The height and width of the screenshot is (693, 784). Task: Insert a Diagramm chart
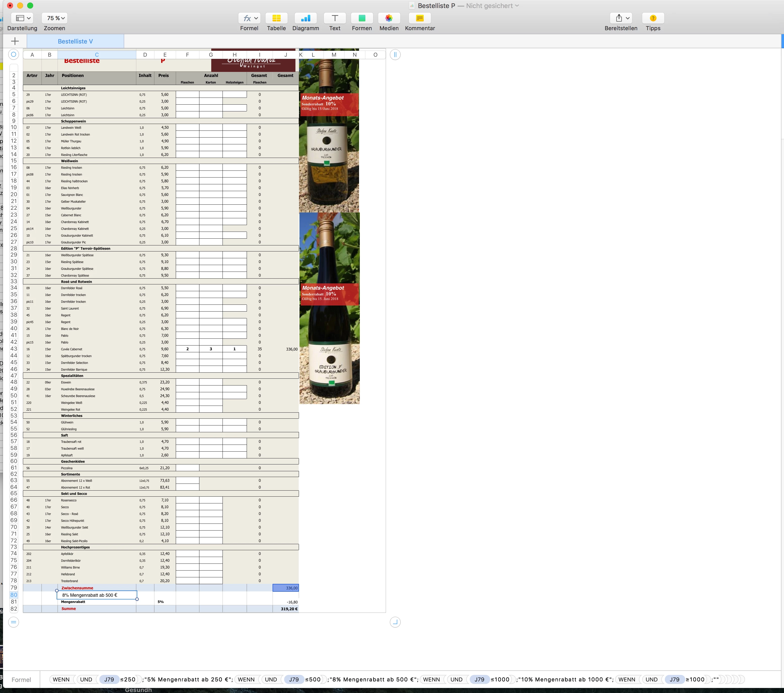coord(305,18)
